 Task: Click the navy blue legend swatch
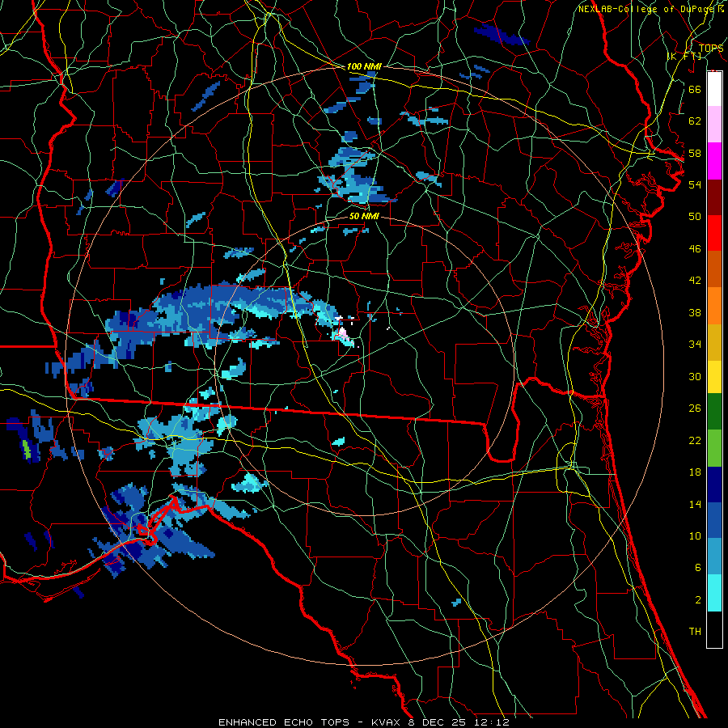coord(714,485)
